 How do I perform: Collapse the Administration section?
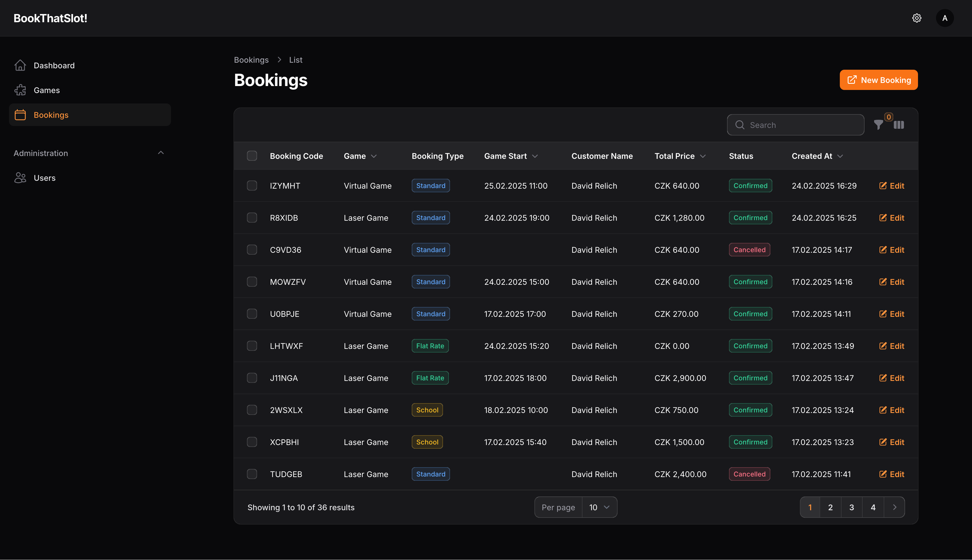coord(161,153)
